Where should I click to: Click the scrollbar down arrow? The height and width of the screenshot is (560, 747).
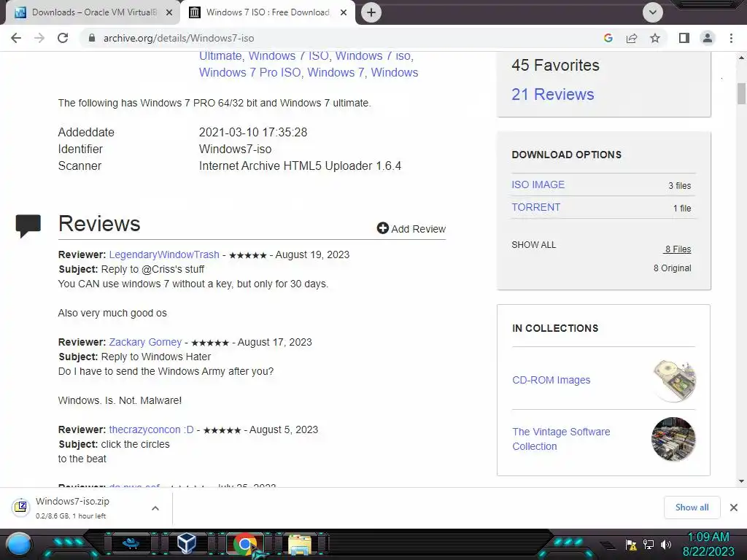[x=741, y=481]
